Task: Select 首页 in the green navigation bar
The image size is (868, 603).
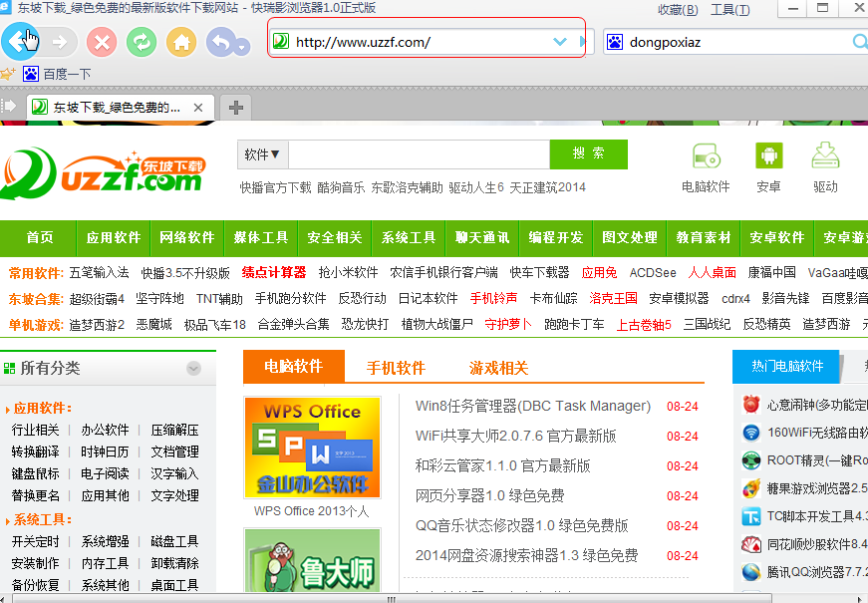Action: coord(40,237)
